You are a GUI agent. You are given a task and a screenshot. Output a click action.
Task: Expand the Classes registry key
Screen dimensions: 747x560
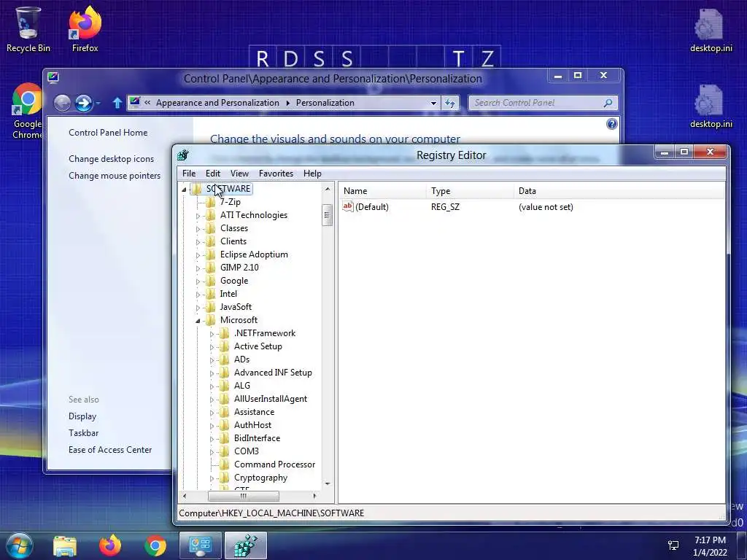click(x=198, y=228)
